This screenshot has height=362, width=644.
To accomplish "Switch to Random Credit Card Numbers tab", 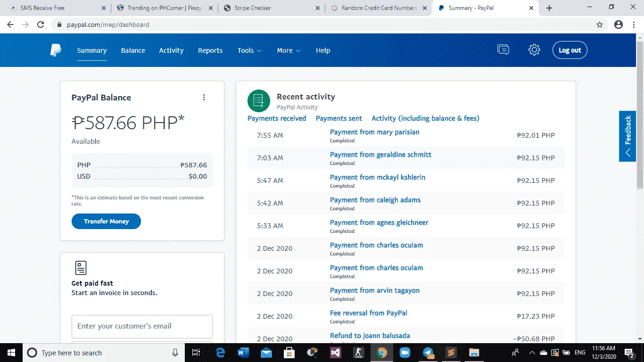I will pyautogui.click(x=379, y=8).
